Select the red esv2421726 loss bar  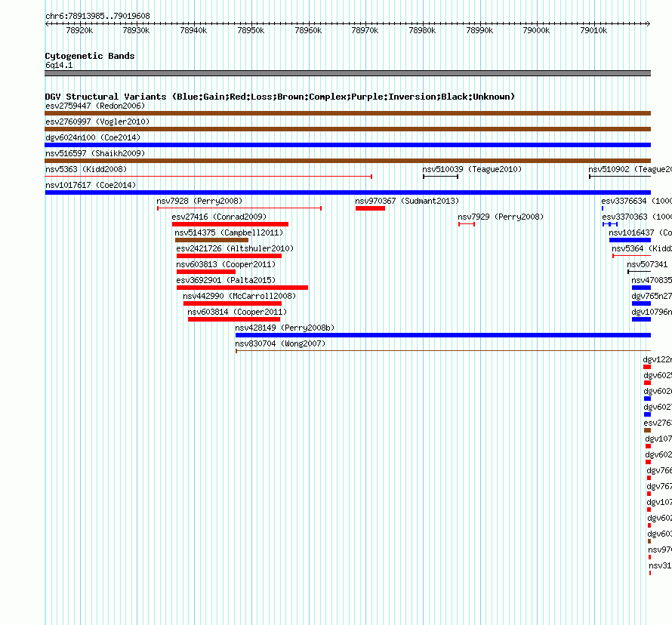(230, 256)
